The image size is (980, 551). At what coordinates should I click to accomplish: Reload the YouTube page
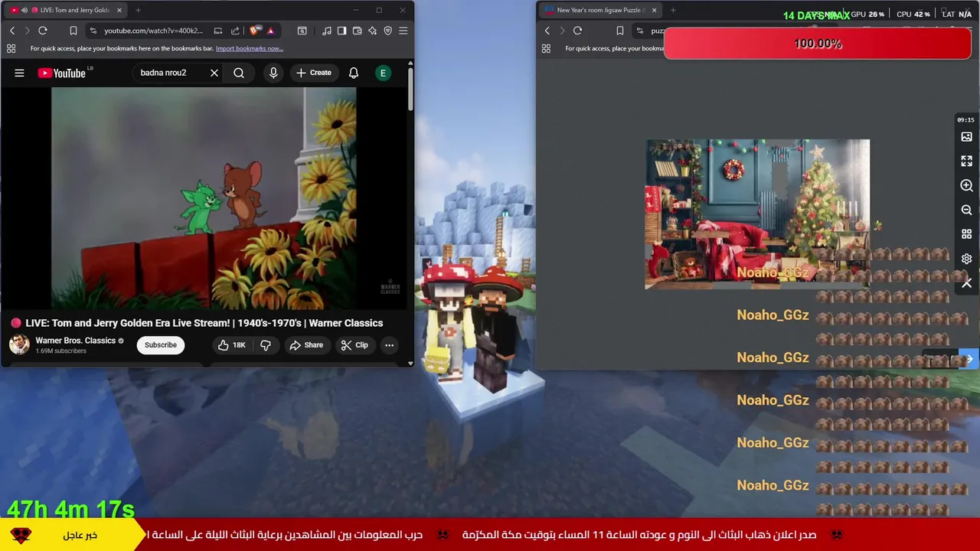[43, 31]
